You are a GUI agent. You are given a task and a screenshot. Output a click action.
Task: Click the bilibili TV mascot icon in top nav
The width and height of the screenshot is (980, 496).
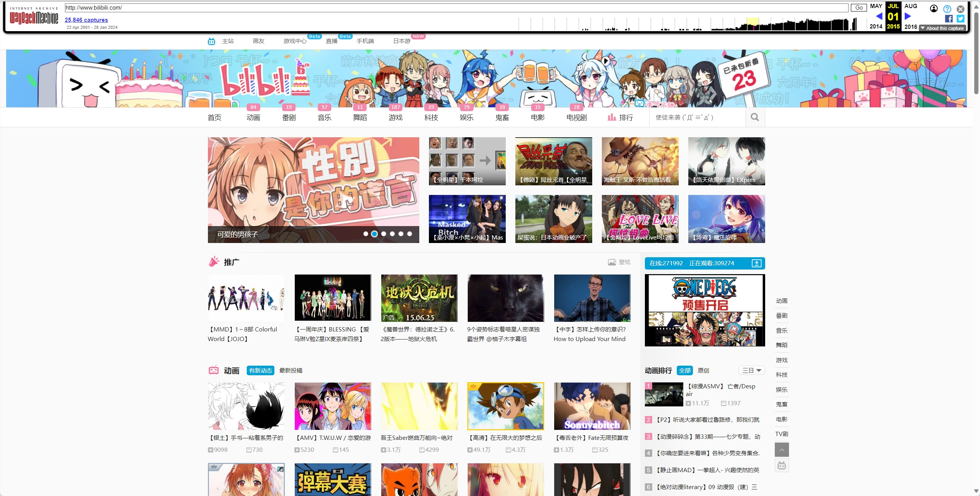pyautogui.click(x=211, y=41)
